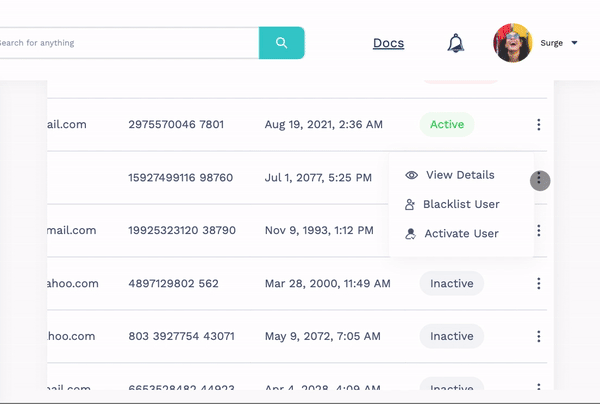Click the Surge username label
Screen dimensions: 600x404
point(552,43)
